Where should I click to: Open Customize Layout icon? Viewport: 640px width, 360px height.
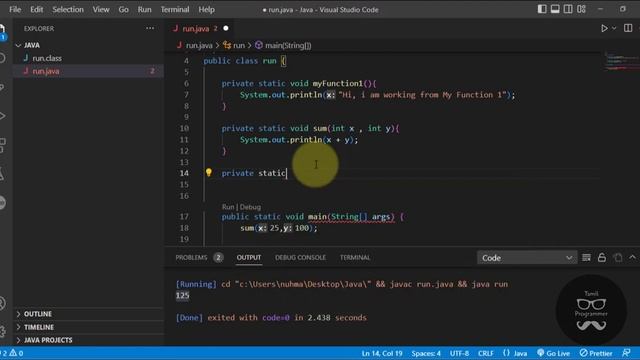point(582,9)
